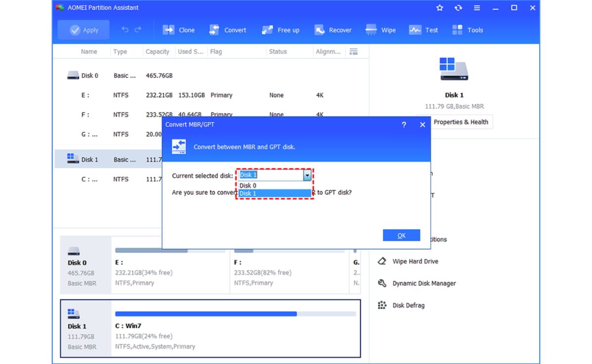Click OK in Convert MBR/GPT dialog
The height and width of the screenshot is (364, 592).
tap(401, 235)
